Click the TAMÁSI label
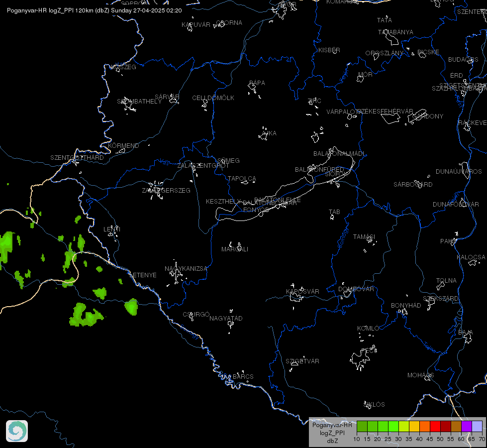The height and width of the screenshot is (448, 487). click(x=364, y=237)
